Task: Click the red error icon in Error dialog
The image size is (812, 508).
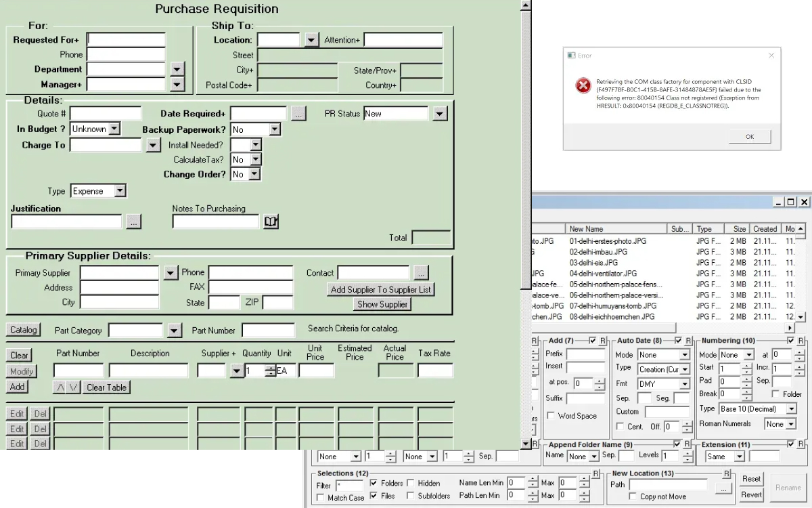Action: pyautogui.click(x=583, y=85)
